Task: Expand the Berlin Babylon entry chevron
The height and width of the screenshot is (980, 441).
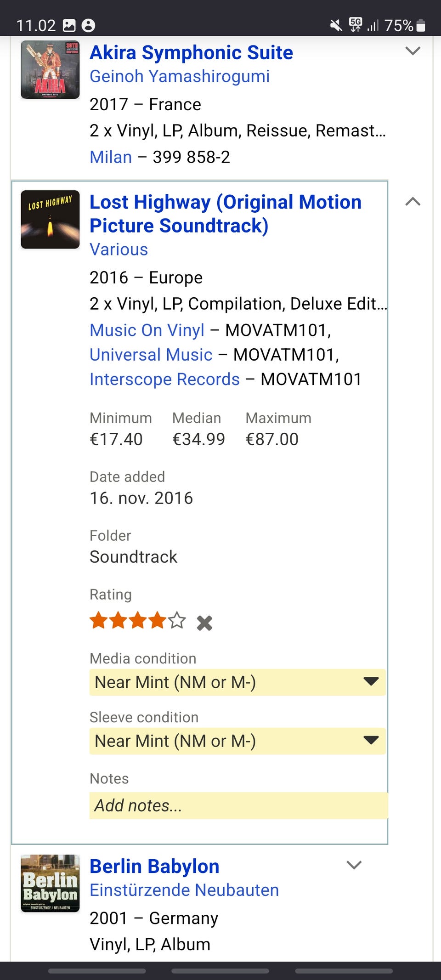Action: tap(354, 865)
